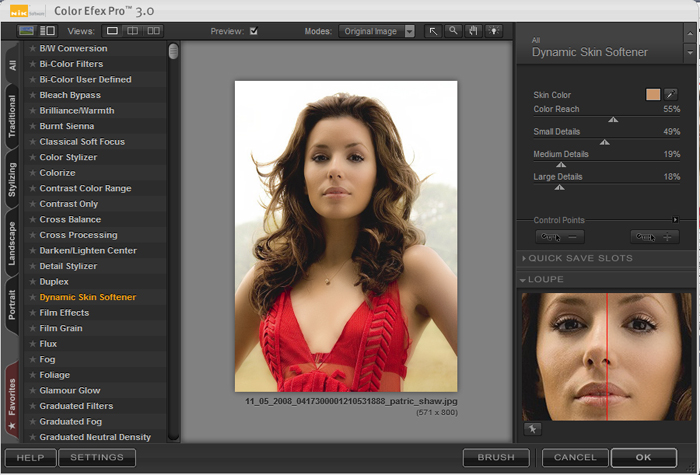
Task: Switch to single image view
Action: point(113,31)
